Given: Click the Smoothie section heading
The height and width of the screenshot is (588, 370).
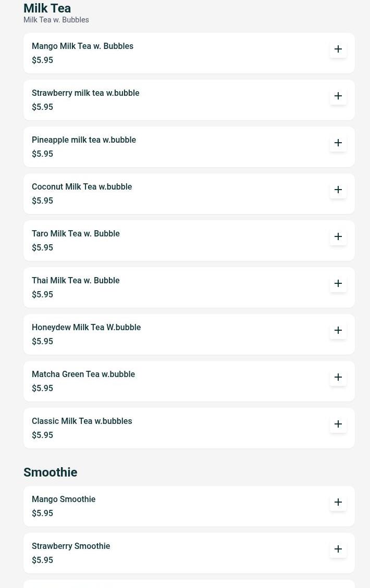Looking at the screenshot, I should tap(50, 472).
